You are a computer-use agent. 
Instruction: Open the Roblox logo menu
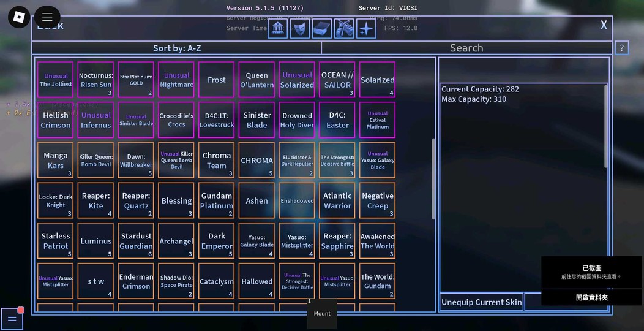pos(19,17)
